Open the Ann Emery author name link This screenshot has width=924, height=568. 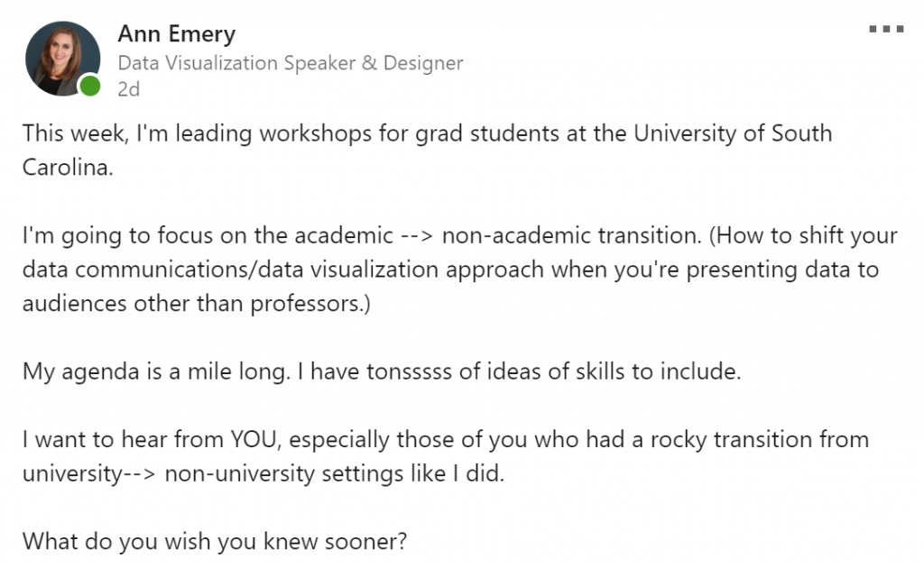(x=176, y=35)
